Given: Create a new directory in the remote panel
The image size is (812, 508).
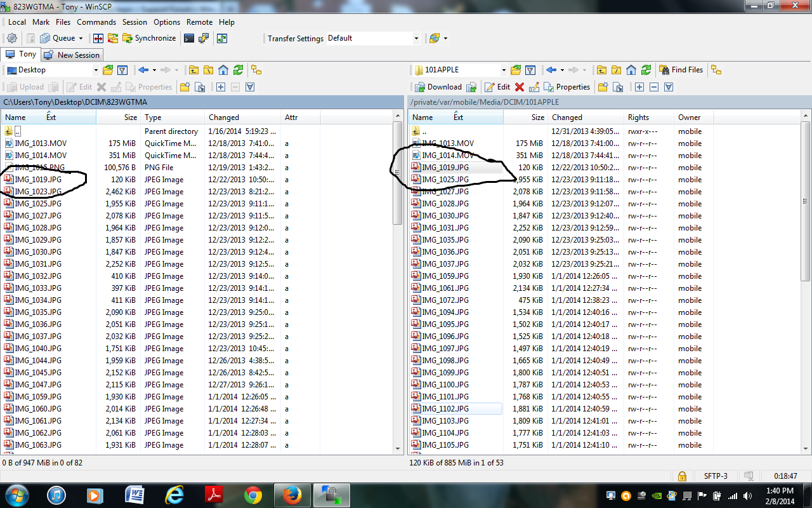Looking at the screenshot, I should click(x=604, y=86).
